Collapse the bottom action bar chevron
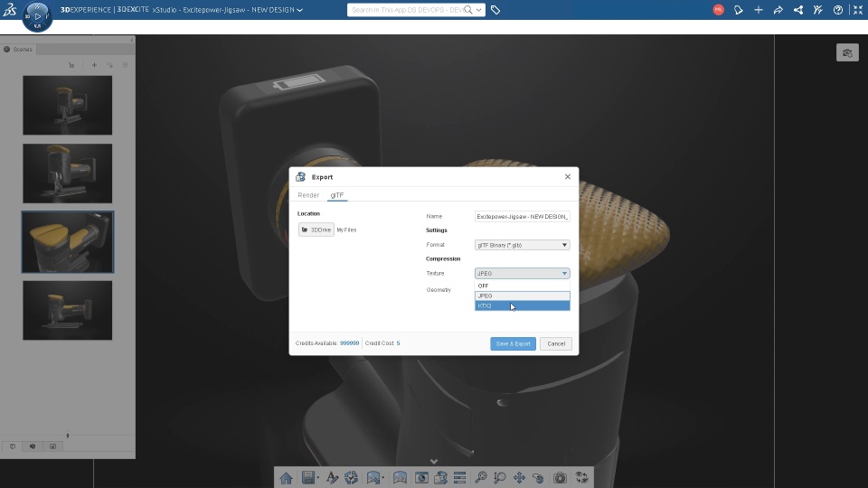This screenshot has width=868, height=488. point(434,462)
